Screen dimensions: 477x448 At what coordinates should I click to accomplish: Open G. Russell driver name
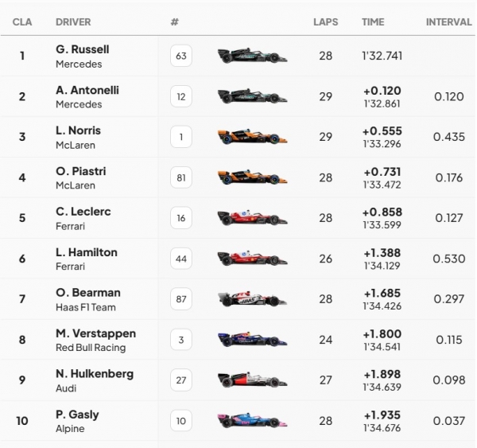pos(82,49)
